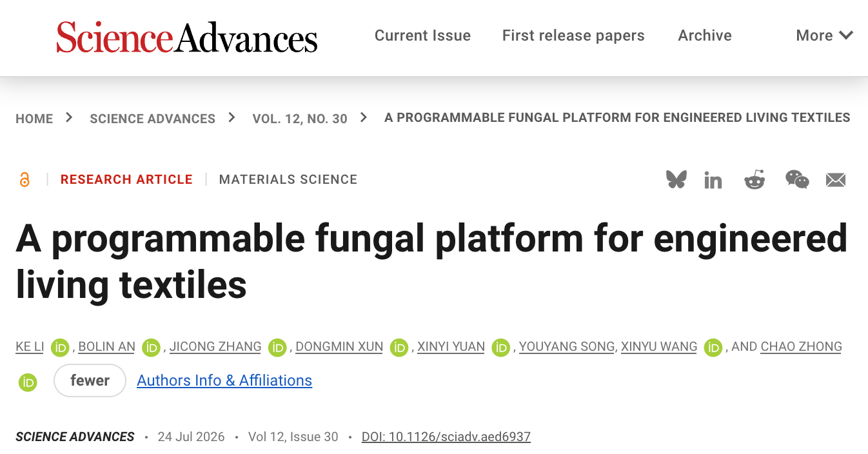This screenshot has height=454, width=868.
Task: Open Bolin An's ORCID iD icon
Action: click(151, 348)
